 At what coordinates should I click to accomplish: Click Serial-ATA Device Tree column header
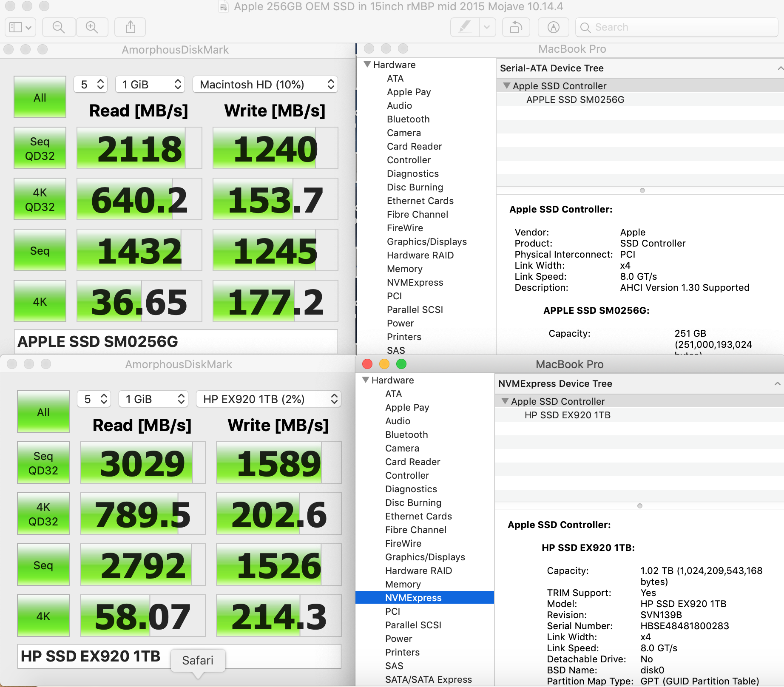[640, 68]
